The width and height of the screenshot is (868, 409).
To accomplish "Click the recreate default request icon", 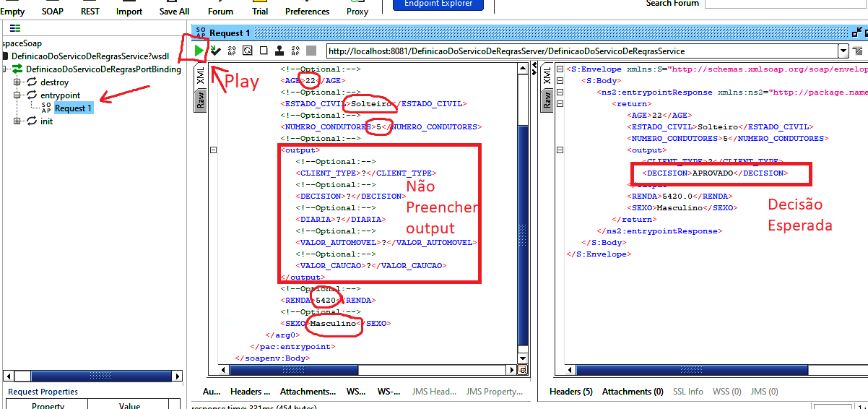I will (x=248, y=51).
